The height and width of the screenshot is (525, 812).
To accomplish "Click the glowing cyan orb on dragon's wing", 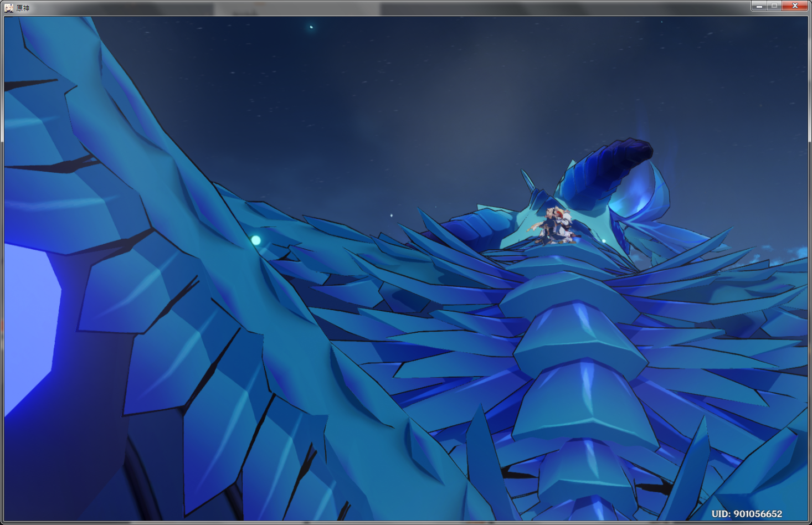I will [256, 240].
